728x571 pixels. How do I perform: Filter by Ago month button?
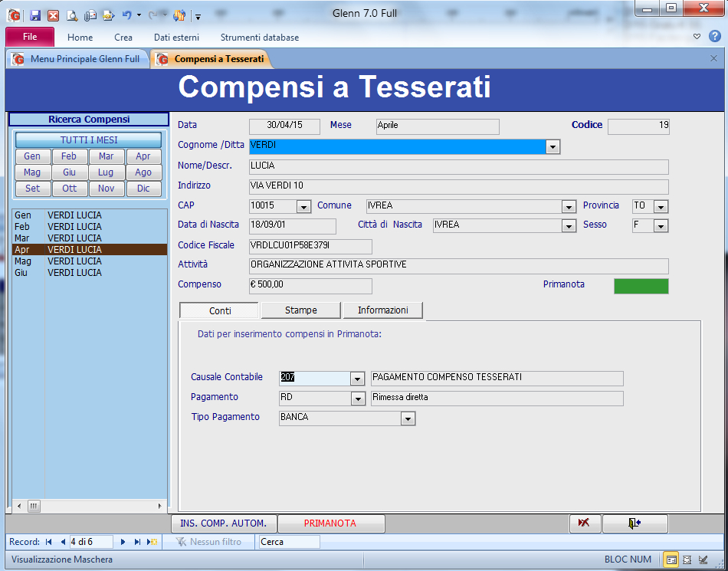(143, 172)
